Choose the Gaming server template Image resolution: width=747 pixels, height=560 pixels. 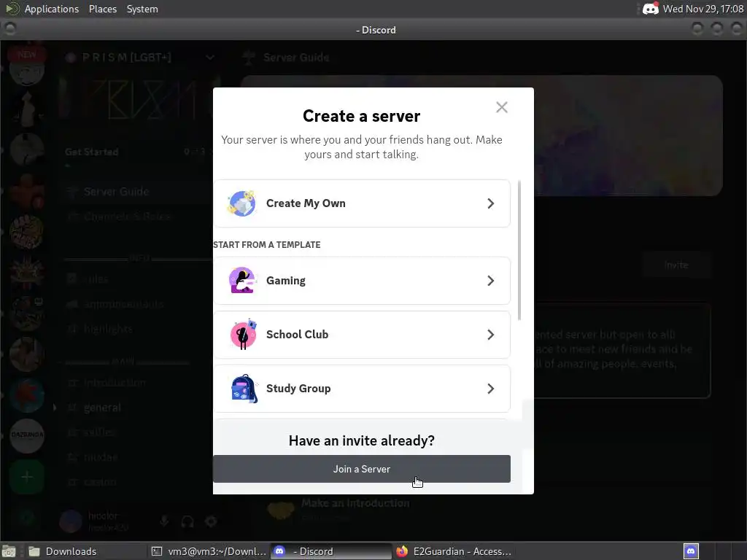pos(362,281)
